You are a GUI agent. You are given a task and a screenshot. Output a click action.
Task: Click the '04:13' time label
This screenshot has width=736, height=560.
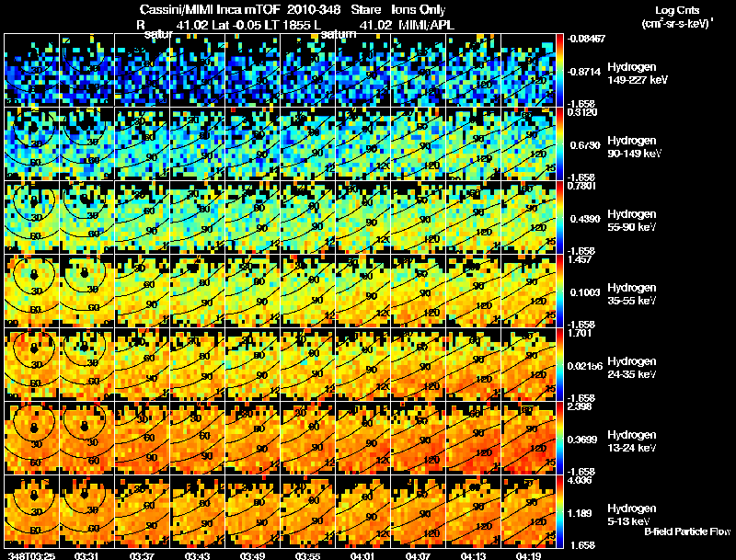(473, 555)
